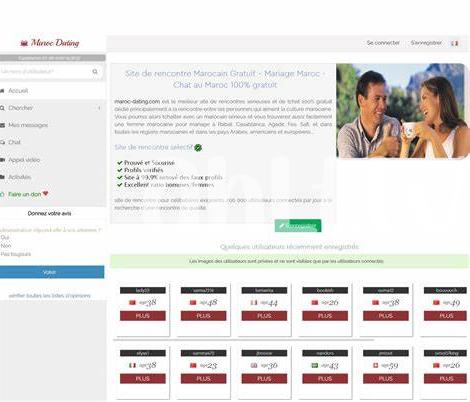The width and height of the screenshot is (470, 402).
Task: Select the Non poll option
Action: tap(6, 246)
